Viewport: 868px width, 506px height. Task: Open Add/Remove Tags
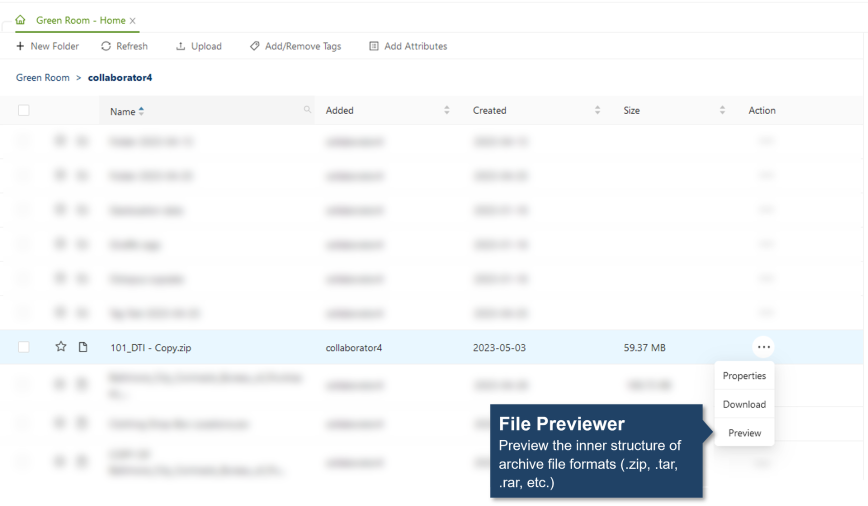[296, 46]
